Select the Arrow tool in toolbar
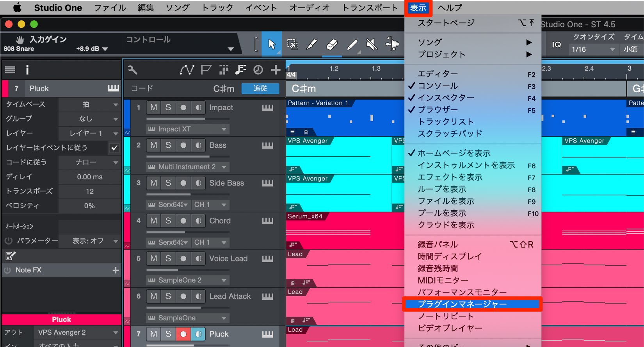Image resolution: width=644 pixels, height=347 pixels. pyautogui.click(x=272, y=44)
